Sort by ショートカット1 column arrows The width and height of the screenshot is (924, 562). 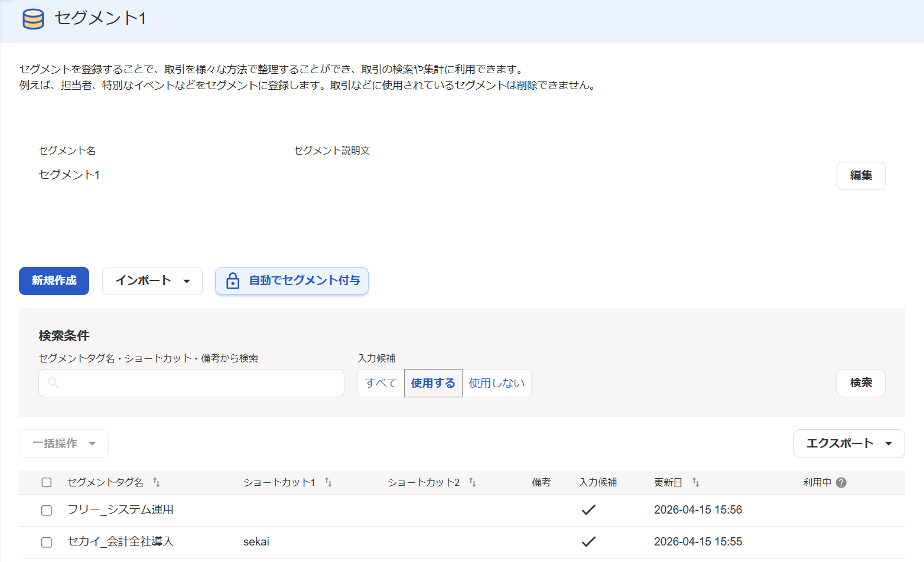coord(328,482)
